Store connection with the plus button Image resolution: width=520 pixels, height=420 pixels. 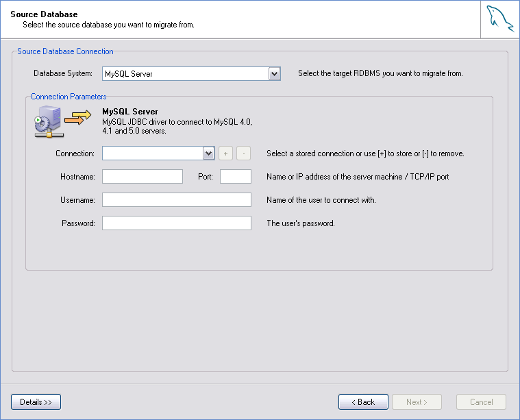click(x=226, y=153)
